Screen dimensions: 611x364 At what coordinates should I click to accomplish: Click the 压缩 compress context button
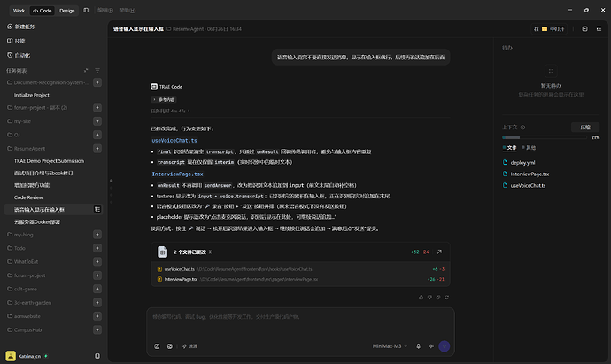point(585,128)
